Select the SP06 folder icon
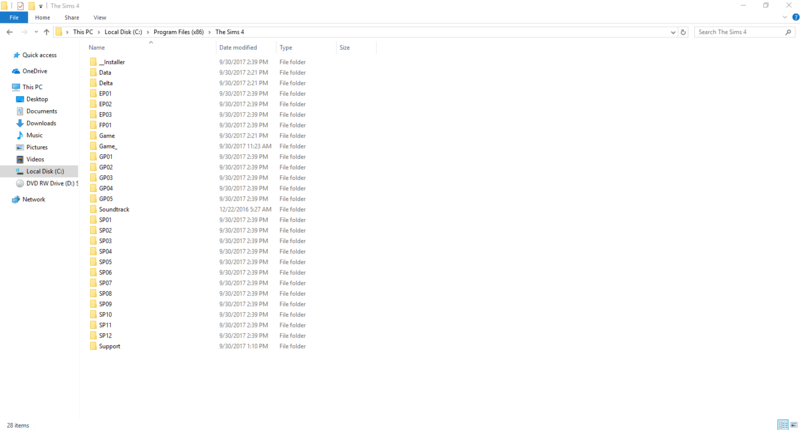800x430 pixels. click(x=93, y=272)
